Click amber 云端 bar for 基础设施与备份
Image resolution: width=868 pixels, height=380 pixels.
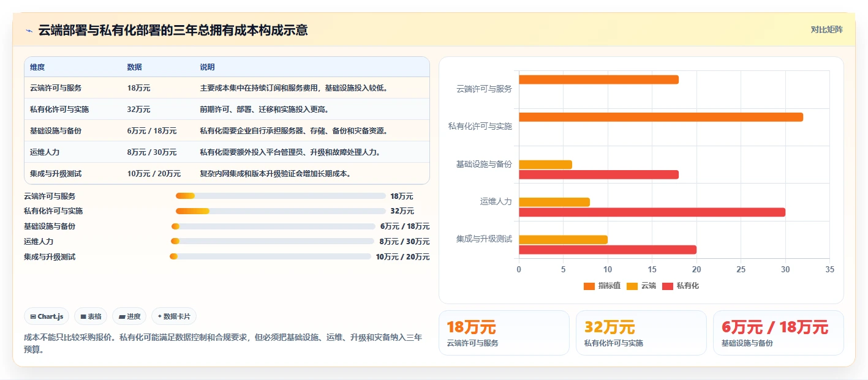tap(545, 165)
